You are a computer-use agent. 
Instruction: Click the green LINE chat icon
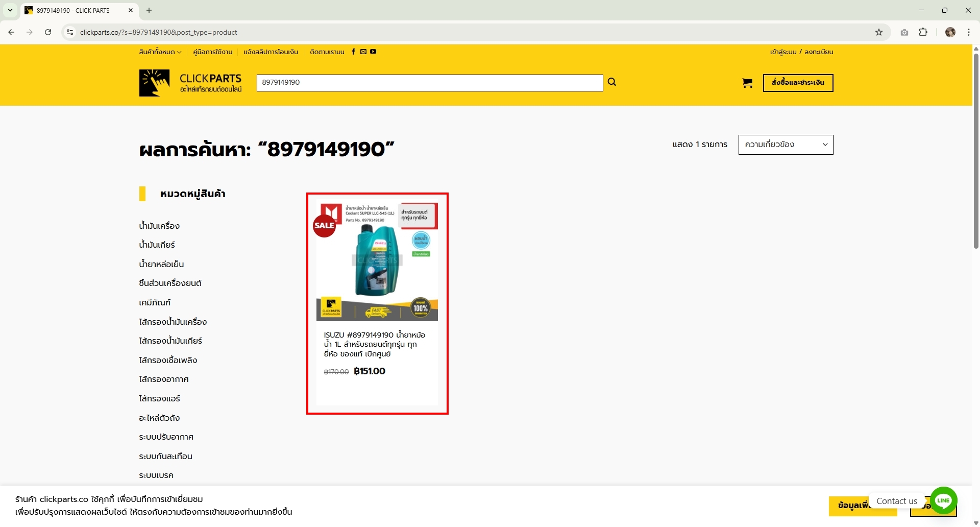click(x=943, y=500)
